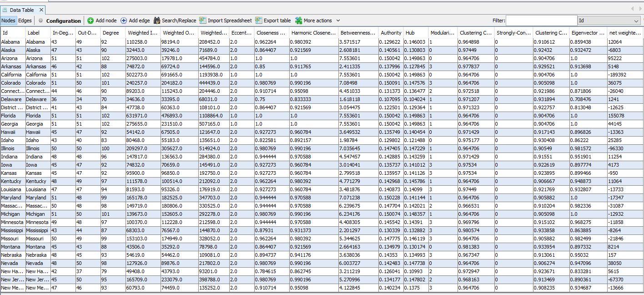Select the Alabama cell in Id column
Screen dimensions: 644x295
point(13,42)
